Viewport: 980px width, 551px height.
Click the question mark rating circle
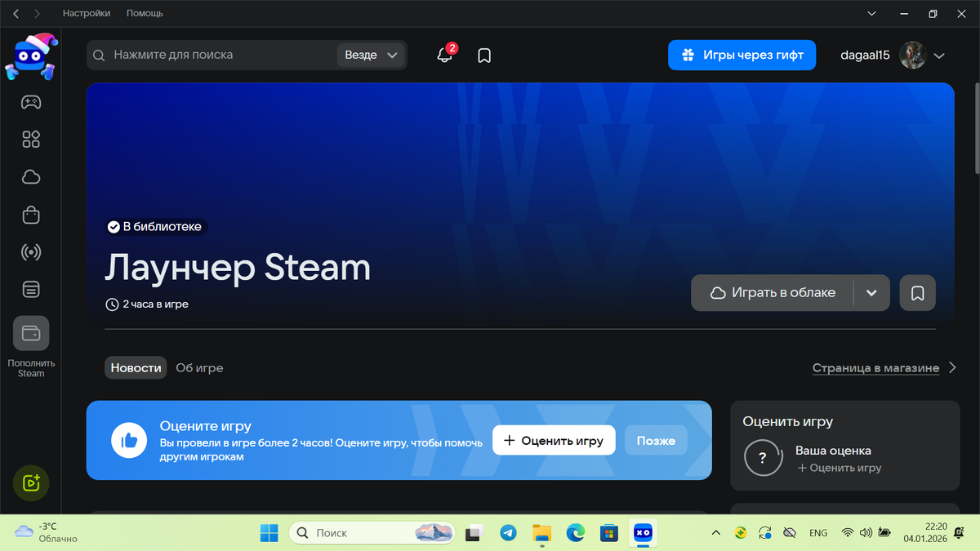[764, 457]
